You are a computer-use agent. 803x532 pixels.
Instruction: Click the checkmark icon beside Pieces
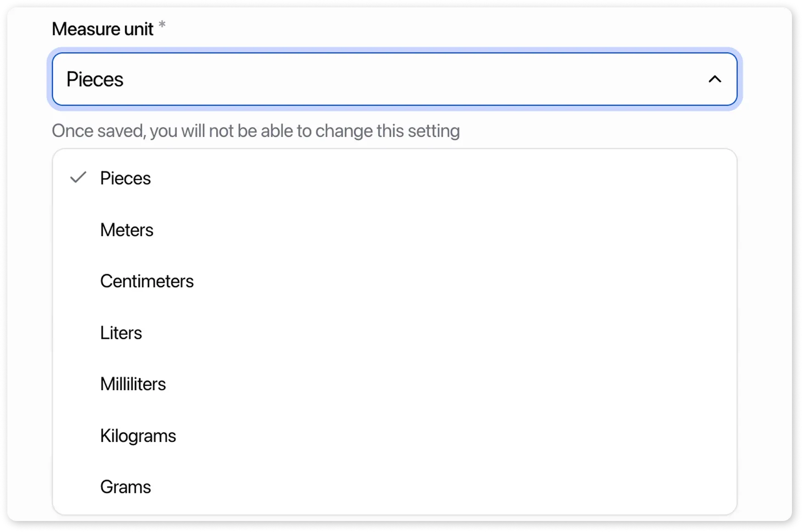[x=78, y=177]
